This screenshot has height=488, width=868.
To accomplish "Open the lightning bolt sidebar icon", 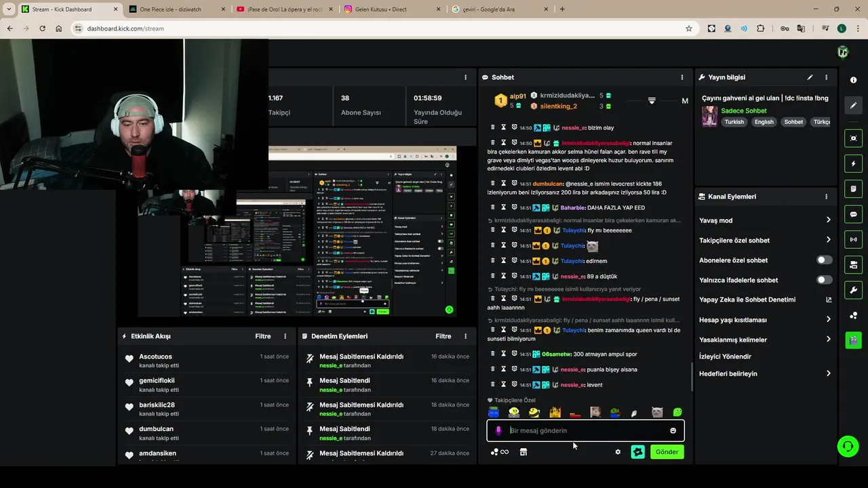I will coord(853,163).
